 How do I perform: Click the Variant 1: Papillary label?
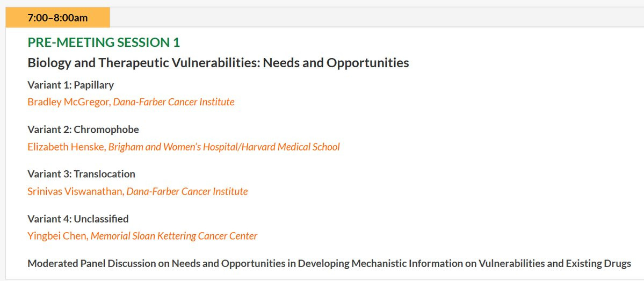pos(71,85)
